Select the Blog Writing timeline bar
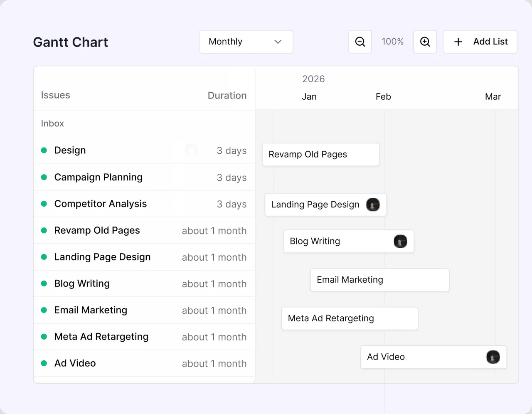 tap(349, 241)
